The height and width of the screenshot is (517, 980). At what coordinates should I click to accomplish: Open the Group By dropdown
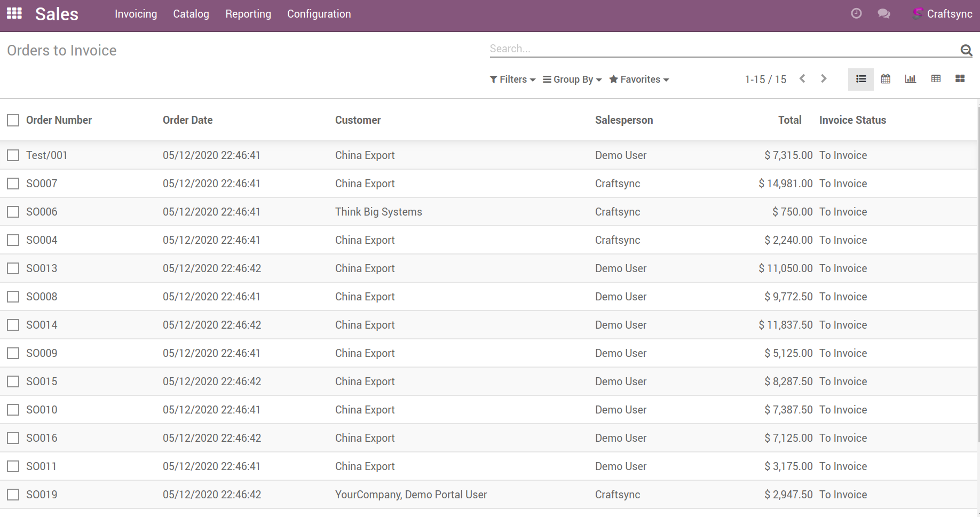[x=572, y=79]
